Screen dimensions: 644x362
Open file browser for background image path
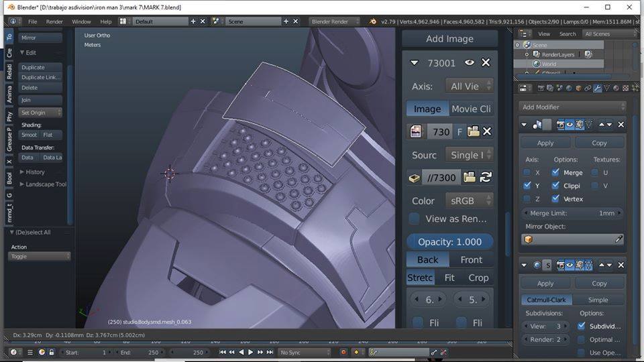(x=469, y=177)
